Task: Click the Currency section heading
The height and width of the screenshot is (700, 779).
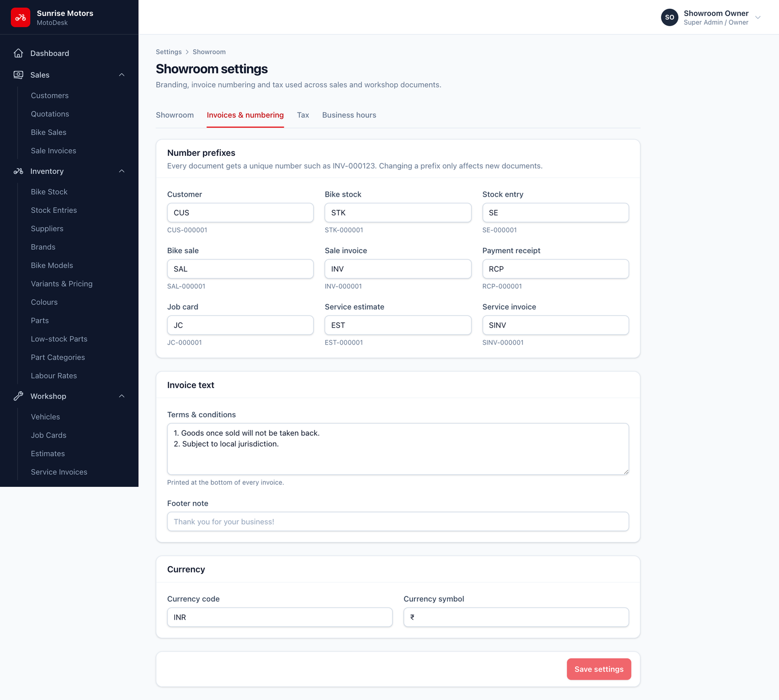Action: 186,570
